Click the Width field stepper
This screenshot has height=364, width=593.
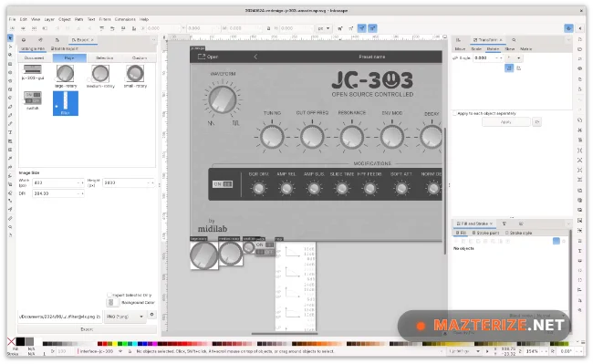click(x=79, y=182)
